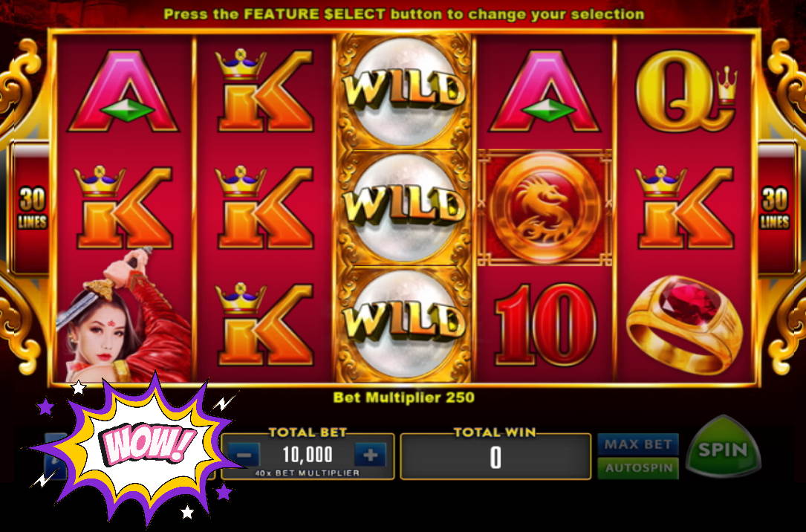Tap the golden dragon coin symbol
Image resolution: width=806 pixels, height=532 pixels.
pos(545,207)
